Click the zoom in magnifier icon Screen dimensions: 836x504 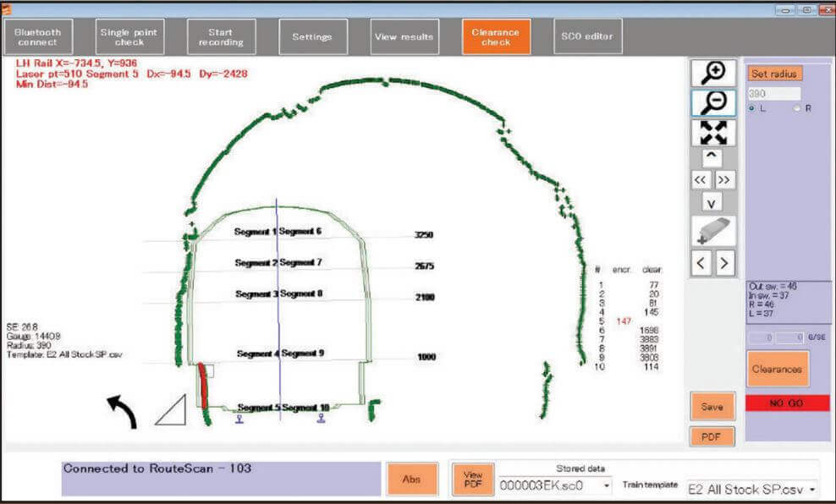[x=713, y=73]
